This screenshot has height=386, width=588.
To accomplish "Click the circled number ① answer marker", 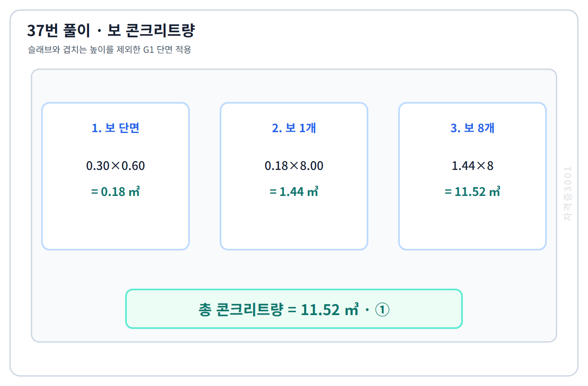I will coord(382,310).
